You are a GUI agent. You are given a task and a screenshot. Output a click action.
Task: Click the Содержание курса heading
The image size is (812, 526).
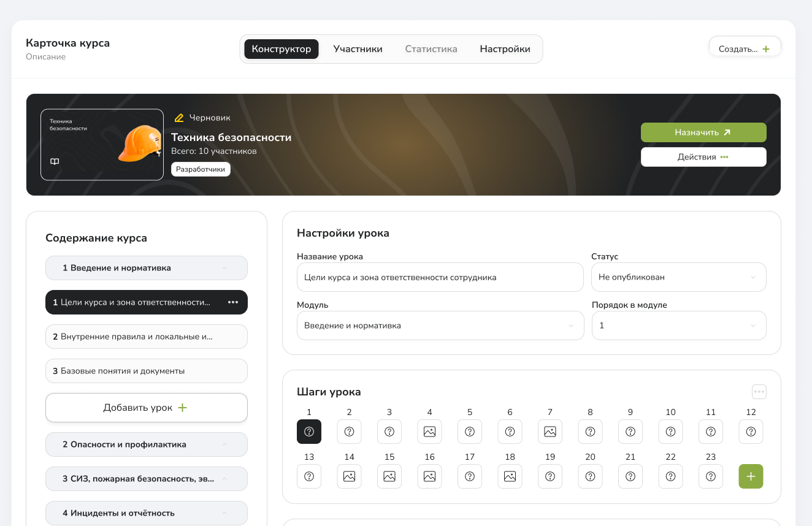96,238
